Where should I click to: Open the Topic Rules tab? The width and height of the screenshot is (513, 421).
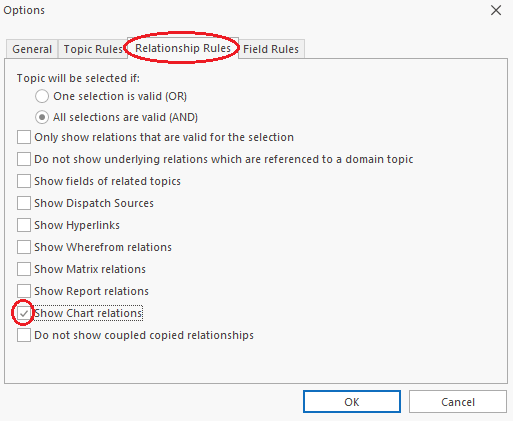click(x=93, y=49)
